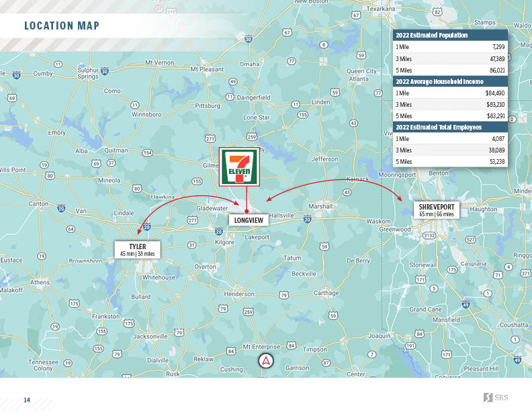Viewport: 532px width, 411px height.
Task: Click the Mineola city label
Action: click(x=109, y=181)
